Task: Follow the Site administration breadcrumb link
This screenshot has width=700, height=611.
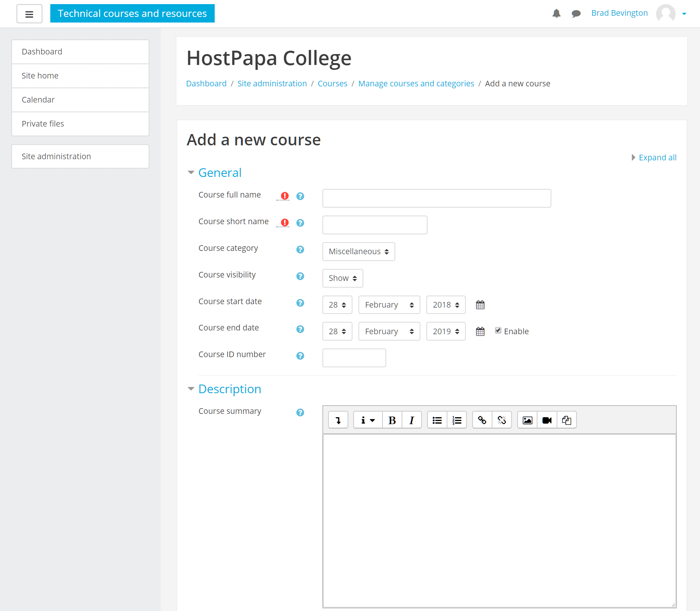Action: point(272,84)
